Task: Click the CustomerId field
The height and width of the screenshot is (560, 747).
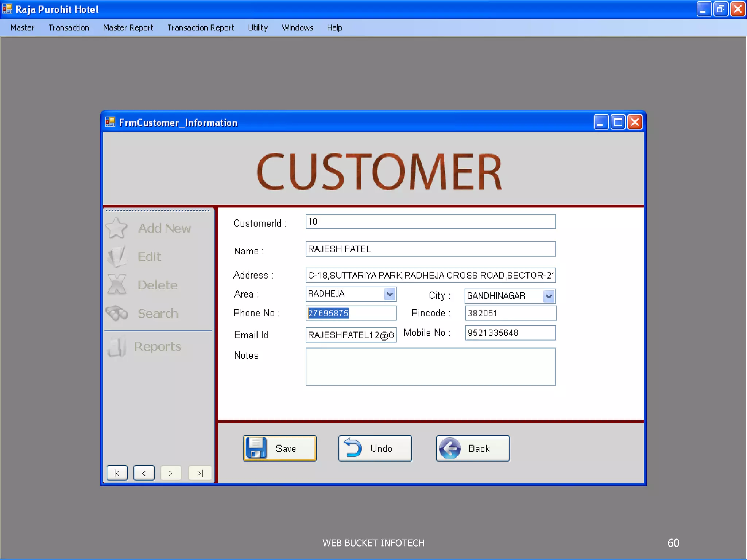Action: [x=430, y=222]
